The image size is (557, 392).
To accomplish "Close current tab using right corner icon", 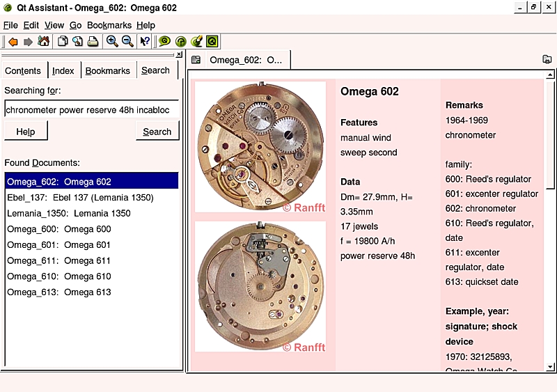I will pyautogui.click(x=547, y=60).
